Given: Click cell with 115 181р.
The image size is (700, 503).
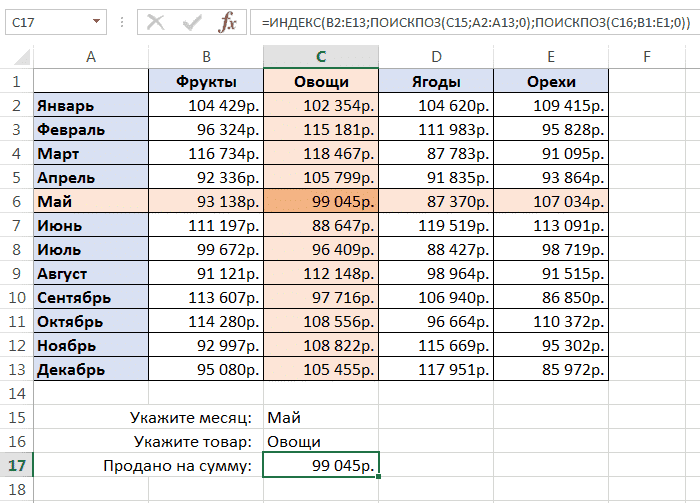Looking at the screenshot, I should 321,129.
